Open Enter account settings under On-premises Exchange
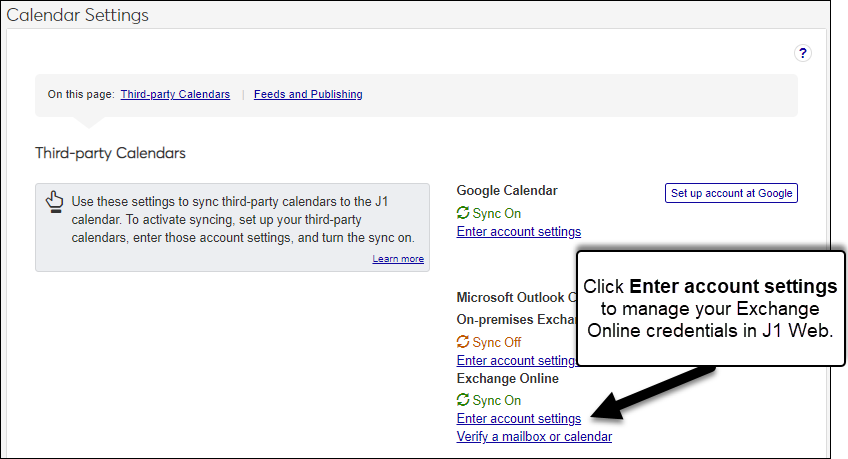The image size is (848, 459). [x=515, y=360]
